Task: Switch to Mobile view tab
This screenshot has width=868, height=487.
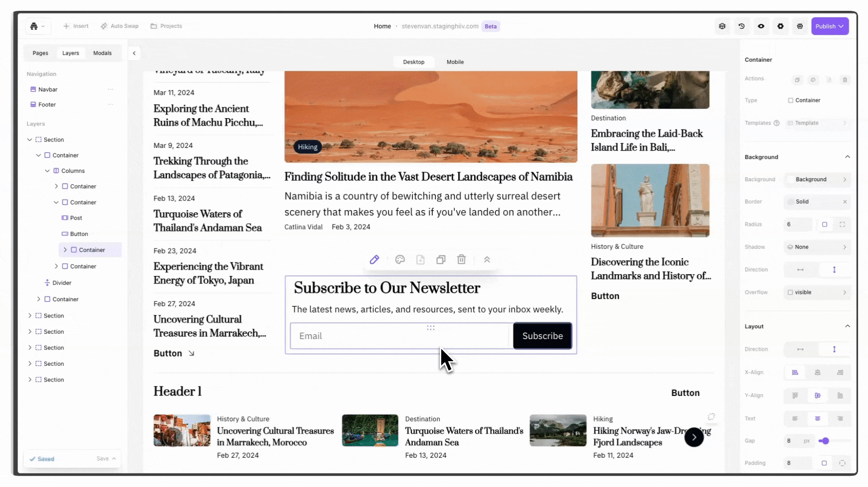Action: 455,62
